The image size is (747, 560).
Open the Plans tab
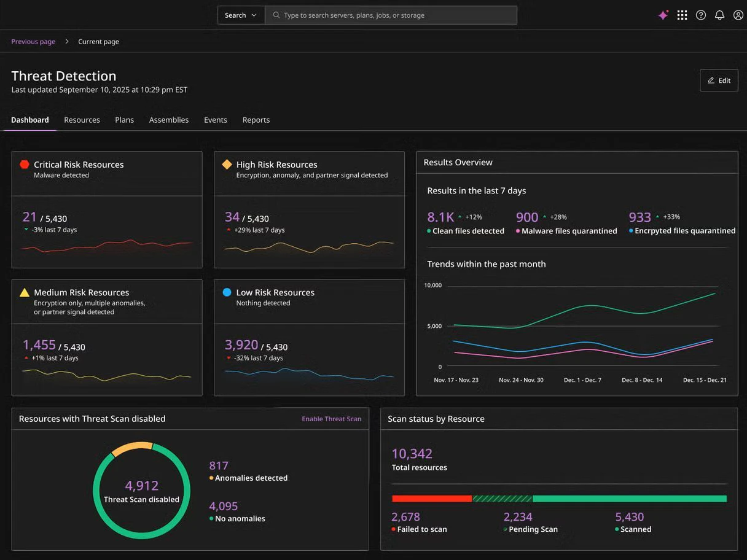[124, 120]
